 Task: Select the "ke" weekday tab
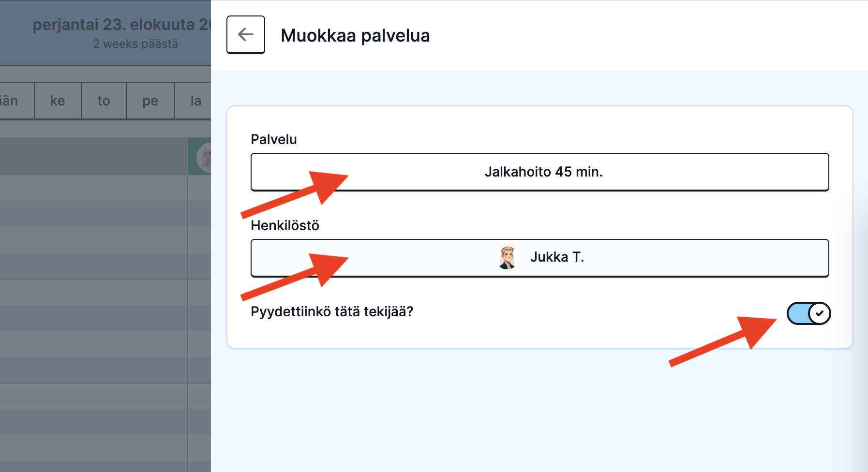(x=58, y=101)
